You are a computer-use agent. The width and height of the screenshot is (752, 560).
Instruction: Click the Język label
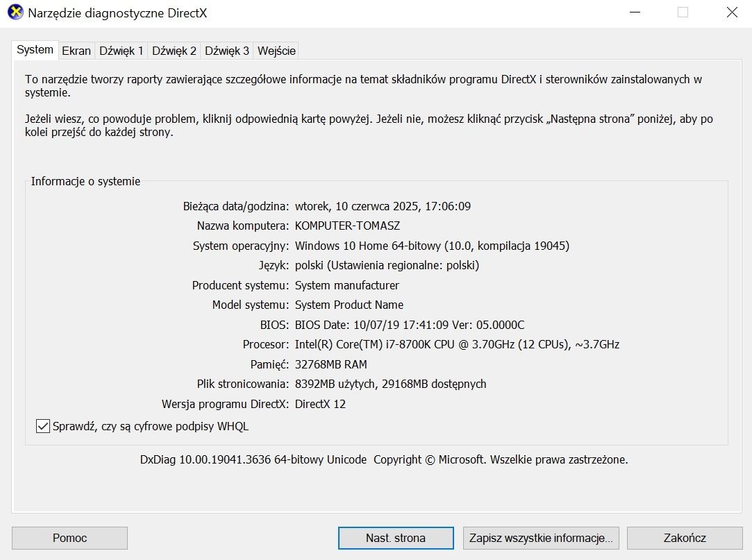[x=274, y=266]
